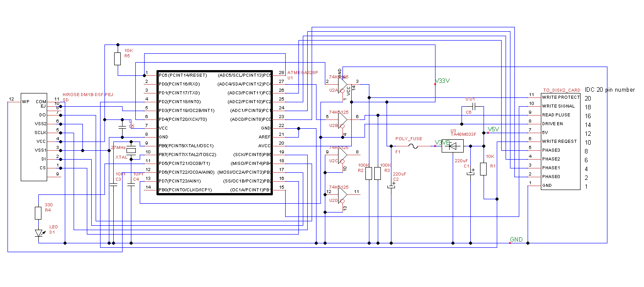644x287 pixels.
Task: Select the LED D1 diode symbol
Action: 38,233
